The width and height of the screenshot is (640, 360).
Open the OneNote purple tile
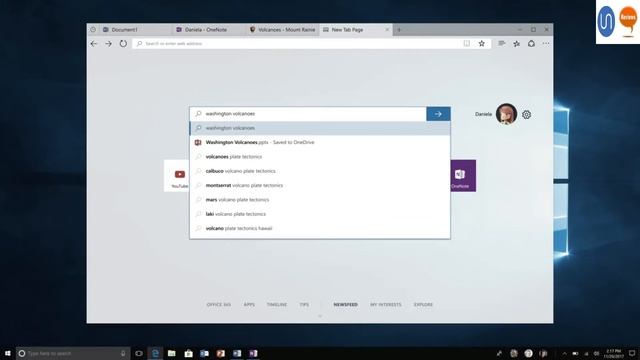463,176
